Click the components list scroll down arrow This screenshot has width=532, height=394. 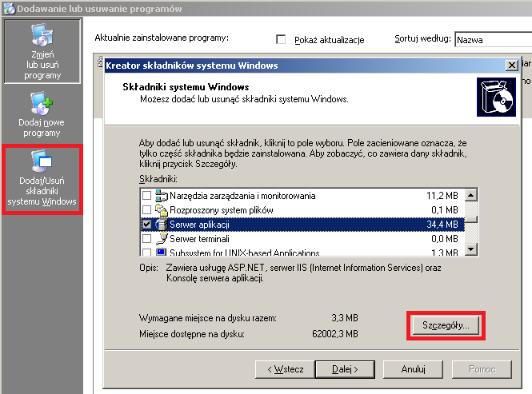(471, 249)
